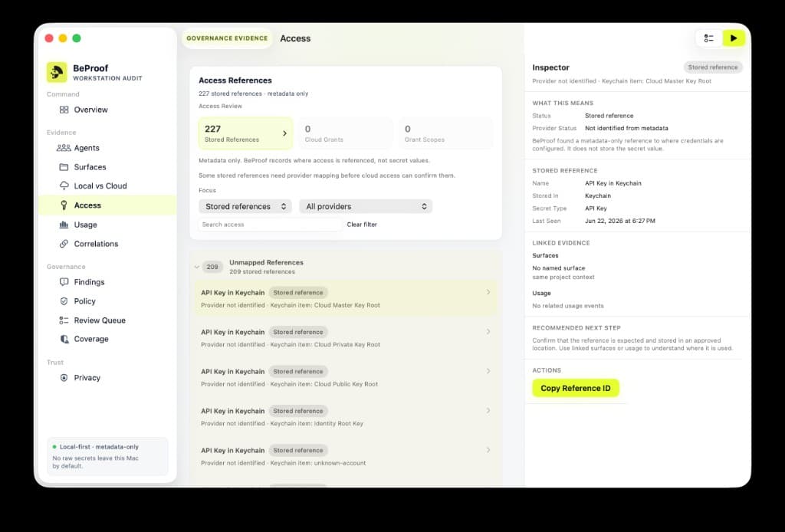785x532 pixels.
Task: Click the Local-first metadata-only status card
Action: pyautogui.click(x=107, y=456)
